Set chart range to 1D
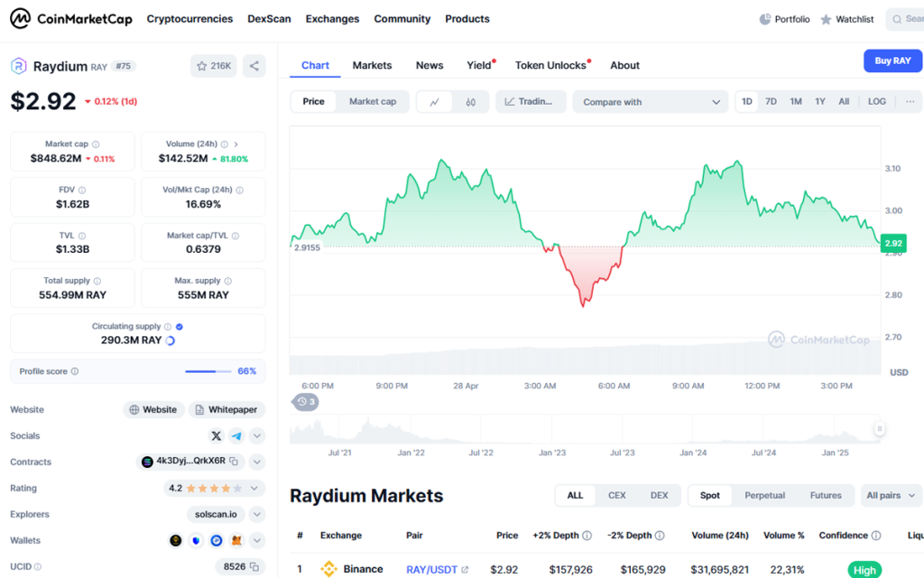This screenshot has height=578, width=924. [746, 101]
